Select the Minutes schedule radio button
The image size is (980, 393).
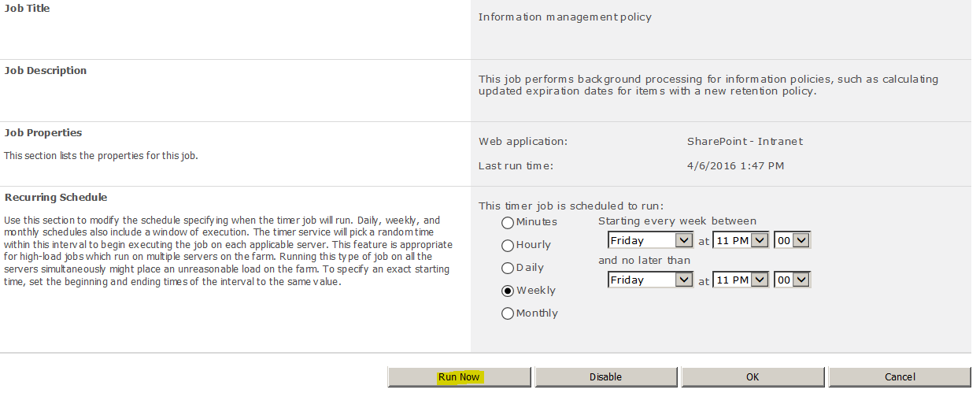[508, 222]
